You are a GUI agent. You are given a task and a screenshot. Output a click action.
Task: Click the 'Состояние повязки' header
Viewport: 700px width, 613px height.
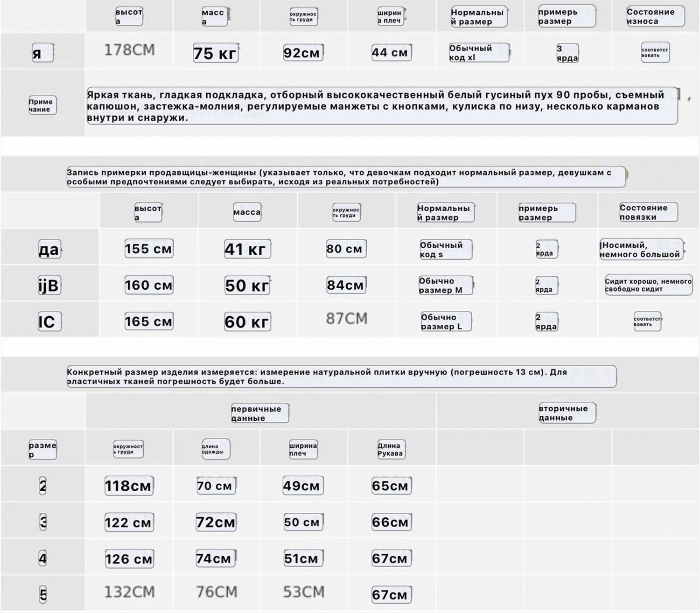click(x=648, y=212)
